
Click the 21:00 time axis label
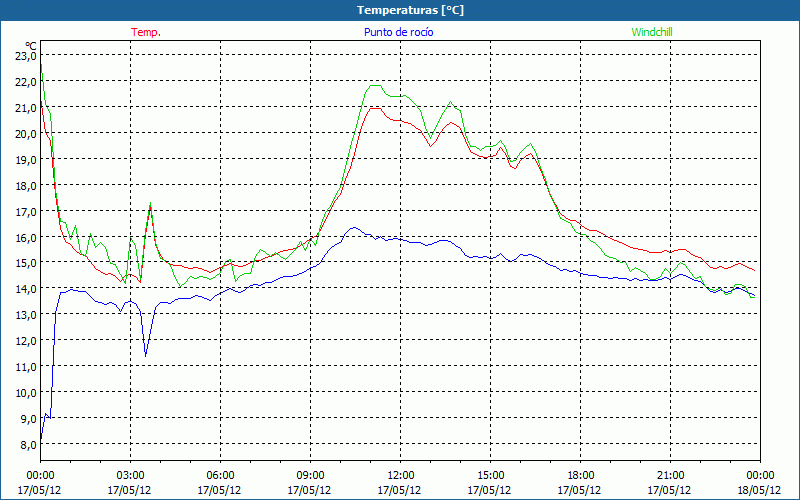pyautogui.click(x=670, y=476)
